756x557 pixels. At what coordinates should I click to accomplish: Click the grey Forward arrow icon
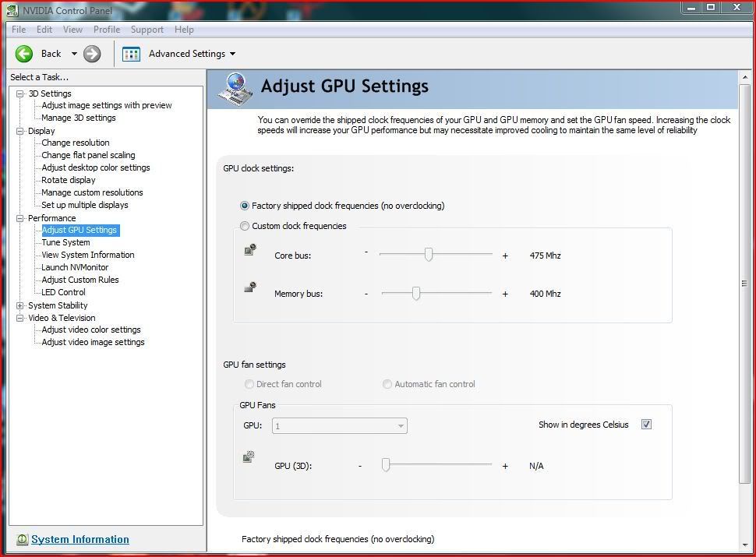point(92,54)
